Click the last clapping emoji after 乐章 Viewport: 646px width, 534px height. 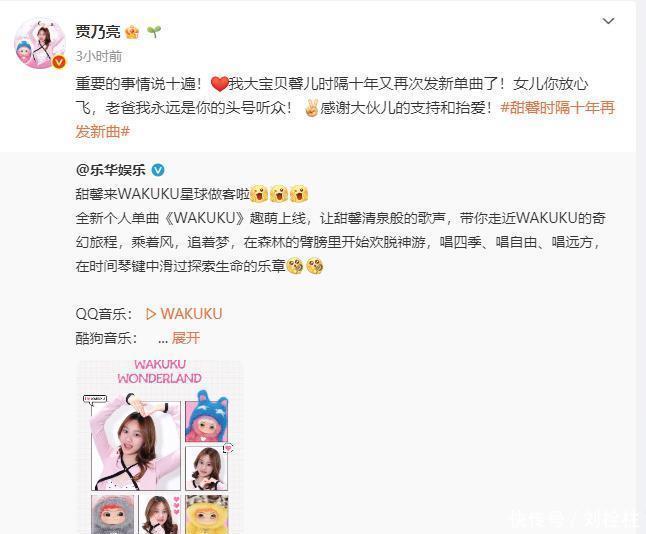[x=315, y=266]
